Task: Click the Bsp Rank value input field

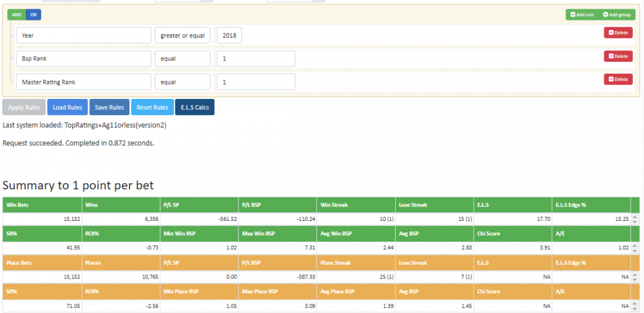Action: (x=256, y=59)
